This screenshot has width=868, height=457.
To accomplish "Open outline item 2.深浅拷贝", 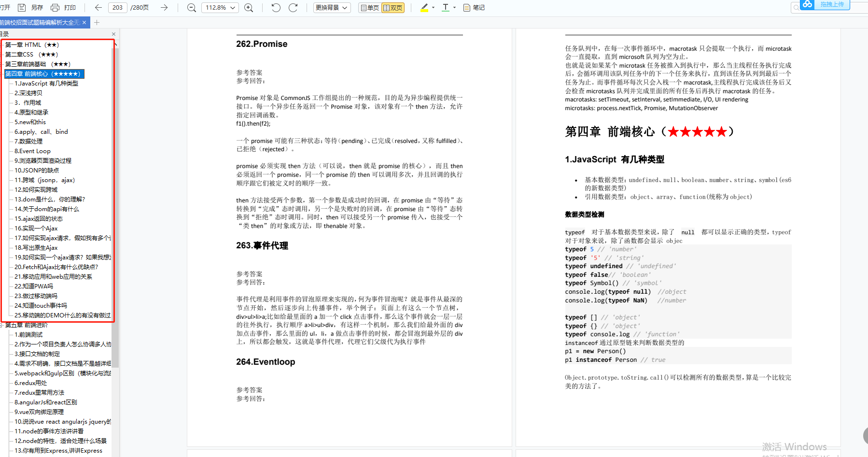I will click(x=28, y=93).
